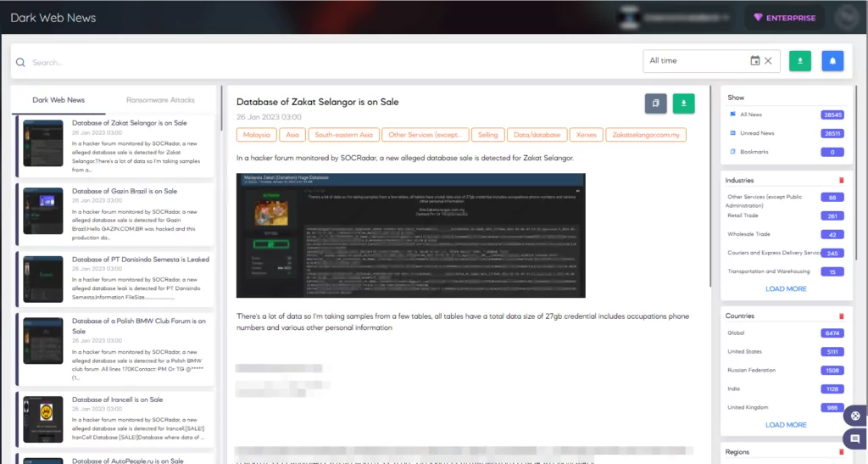
Task: Switch to Ransomware Attacks tab
Action: (160, 100)
